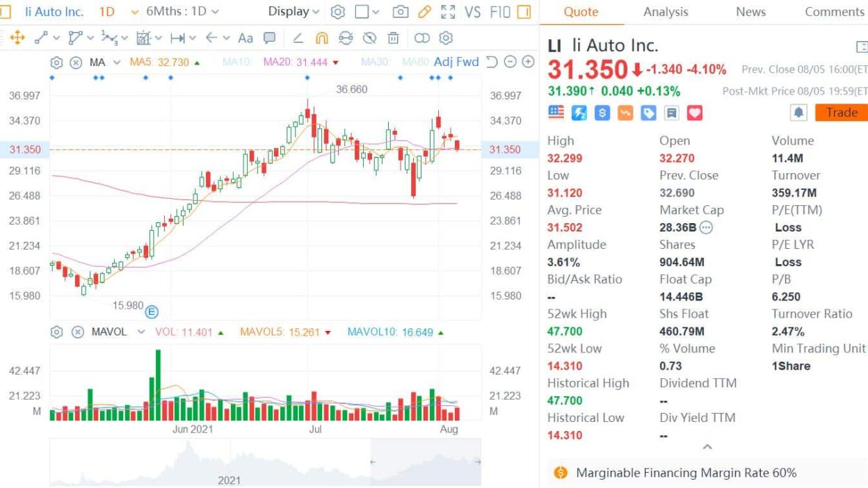This screenshot has height=488, width=868.
Task: Open the F10 company info view
Action: 500,12
